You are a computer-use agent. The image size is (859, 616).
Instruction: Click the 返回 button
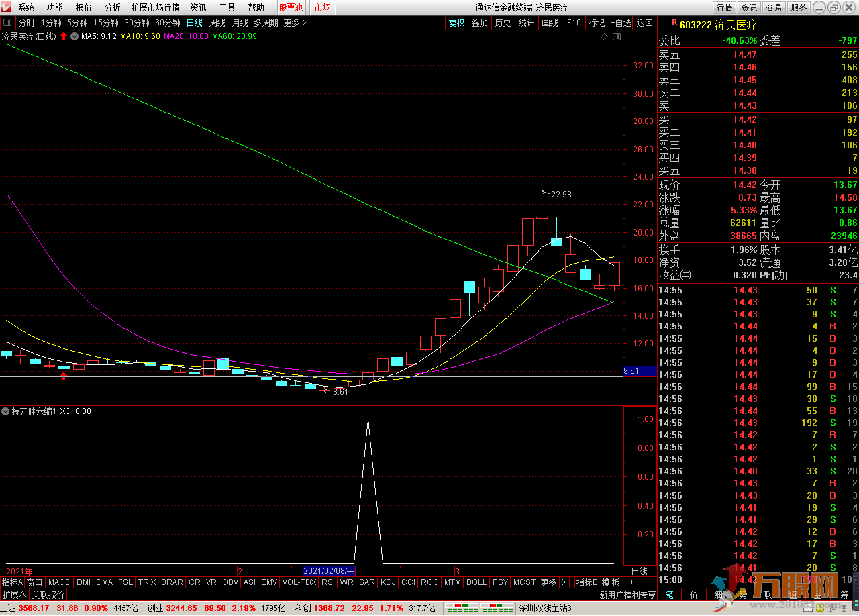point(645,23)
